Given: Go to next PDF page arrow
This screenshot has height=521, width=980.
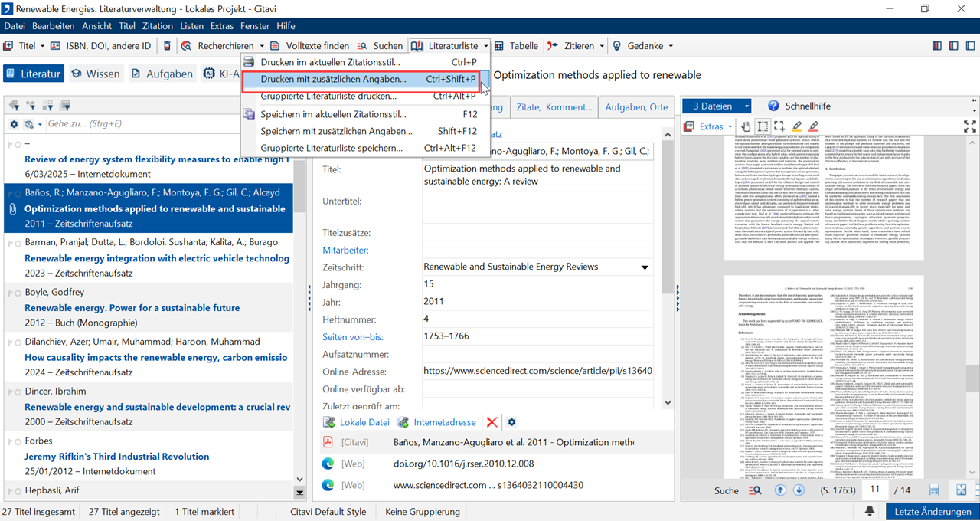Looking at the screenshot, I should 799,490.
